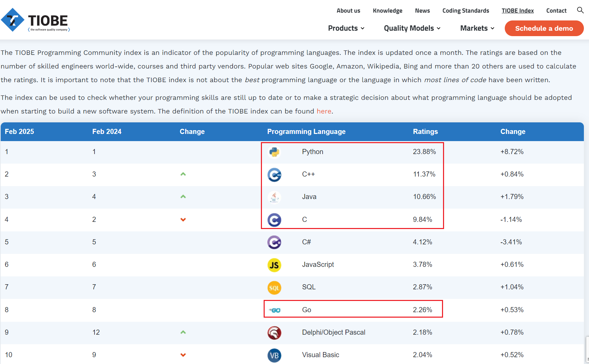Click the Java language name
The height and width of the screenshot is (364, 589).
tap(309, 197)
